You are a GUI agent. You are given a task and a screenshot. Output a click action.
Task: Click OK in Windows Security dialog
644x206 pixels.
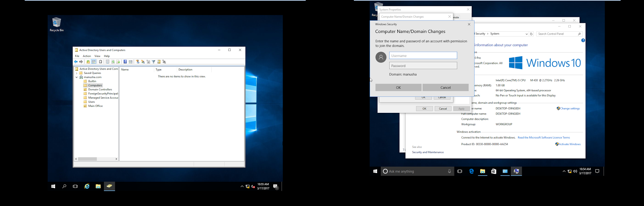398,88
